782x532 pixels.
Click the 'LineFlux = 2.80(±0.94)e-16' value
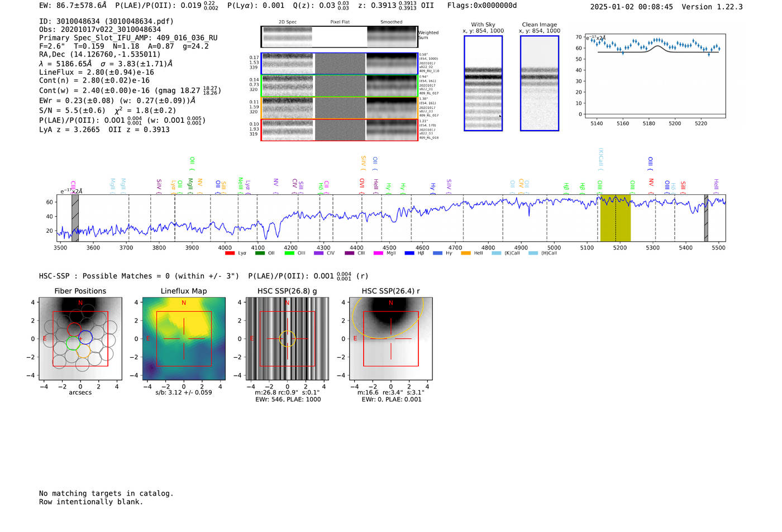(97, 72)
